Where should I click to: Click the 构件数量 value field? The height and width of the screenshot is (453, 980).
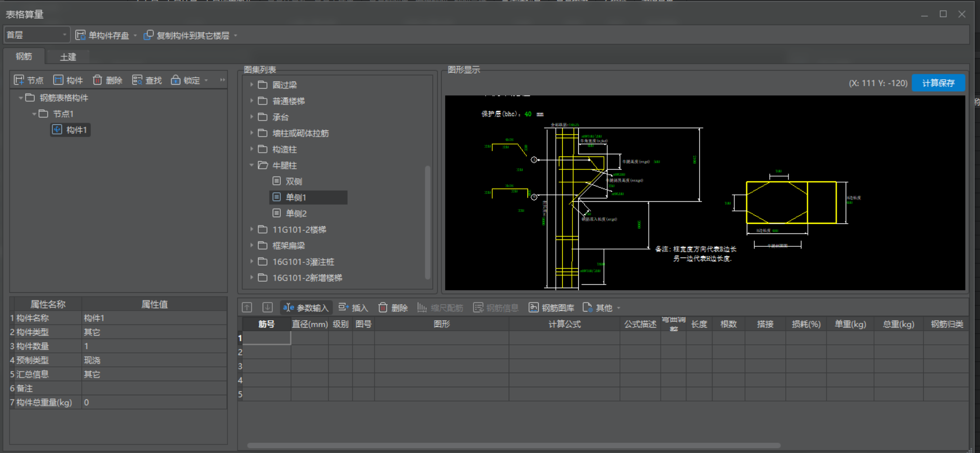pyautogui.click(x=154, y=346)
